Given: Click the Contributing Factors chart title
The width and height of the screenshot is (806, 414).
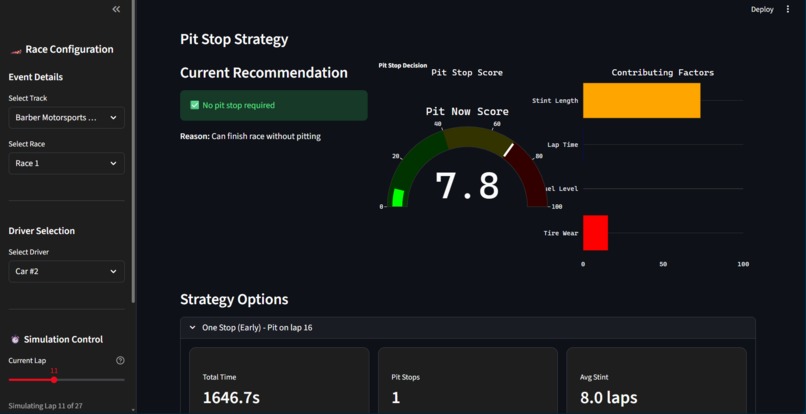Looking at the screenshot, I should (663, 73).
